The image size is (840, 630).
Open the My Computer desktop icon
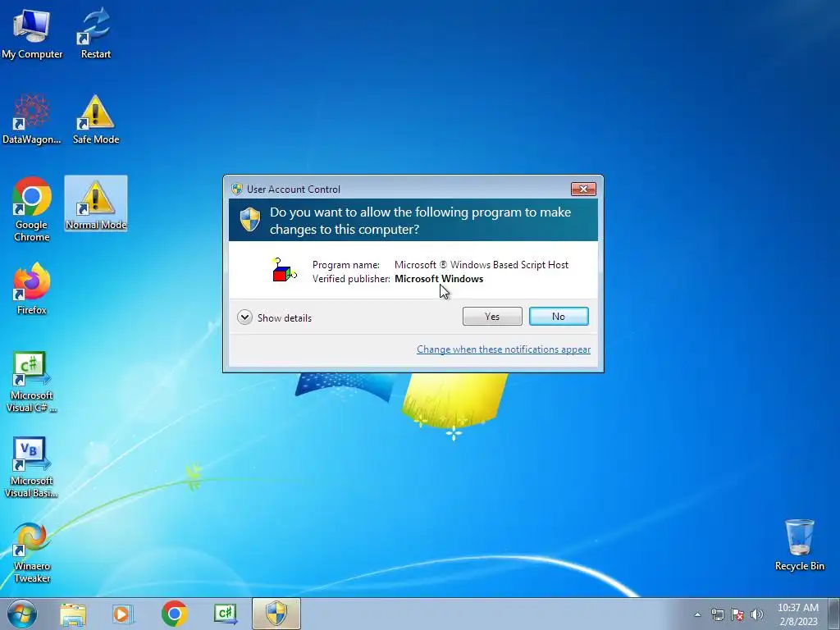pos(32,33)
